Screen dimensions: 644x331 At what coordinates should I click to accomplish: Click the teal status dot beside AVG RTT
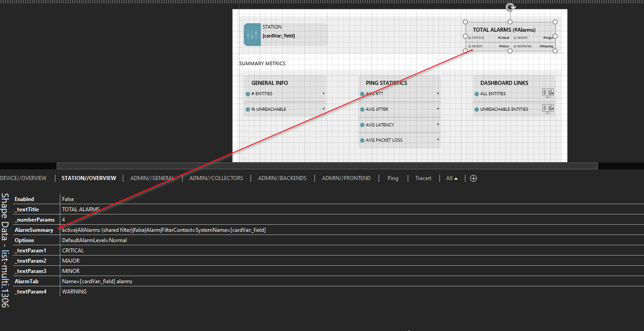tap(362, 94)
